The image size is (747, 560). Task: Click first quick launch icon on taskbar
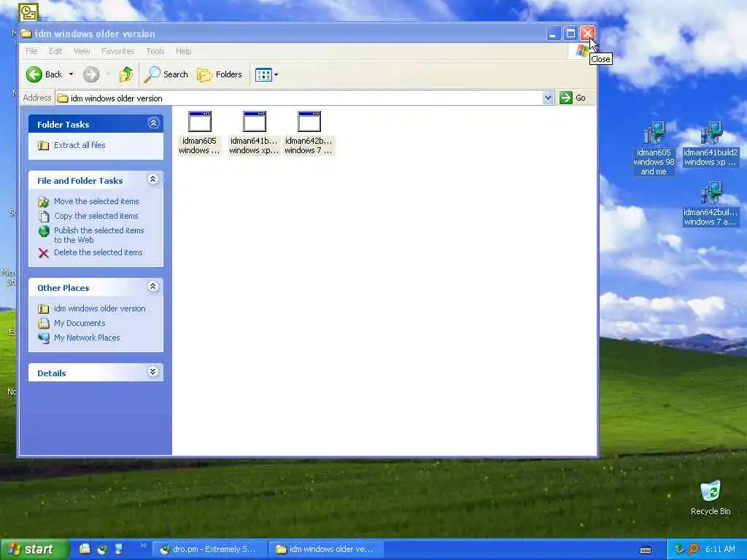point(85,549)
